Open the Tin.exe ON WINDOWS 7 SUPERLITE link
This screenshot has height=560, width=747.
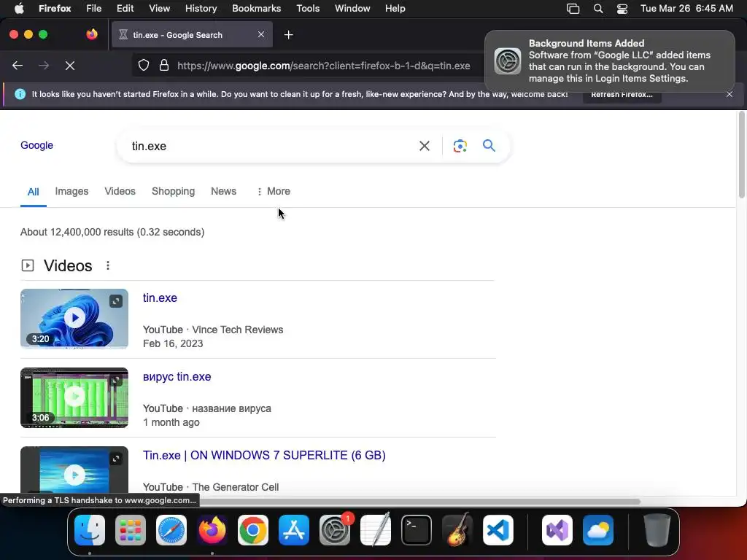(x=264, y=455)
